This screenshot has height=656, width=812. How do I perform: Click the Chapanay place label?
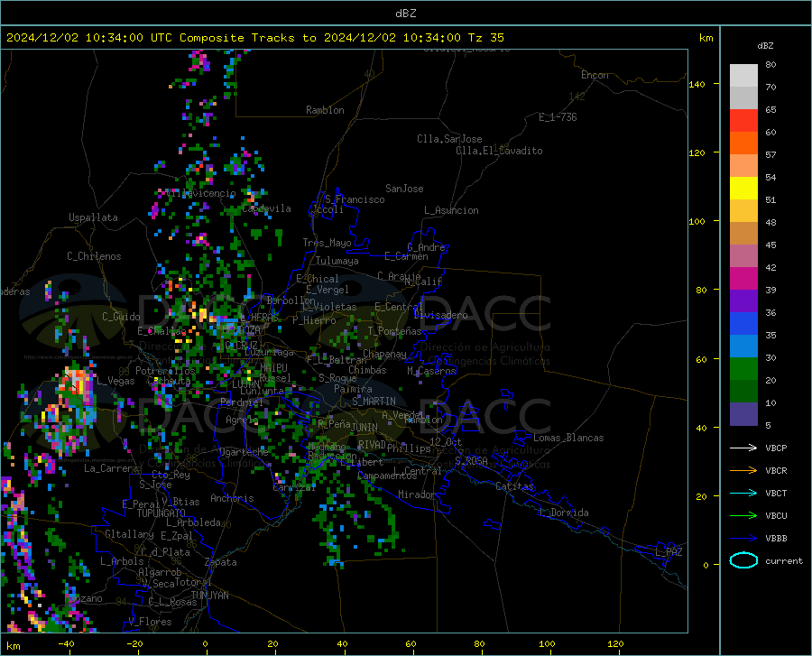click(384, 354)
